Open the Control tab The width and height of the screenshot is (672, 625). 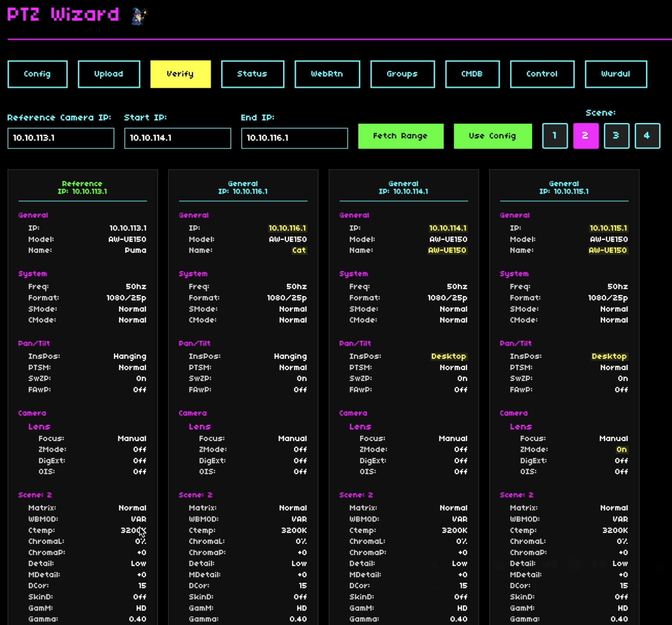[x=542, y=74]
